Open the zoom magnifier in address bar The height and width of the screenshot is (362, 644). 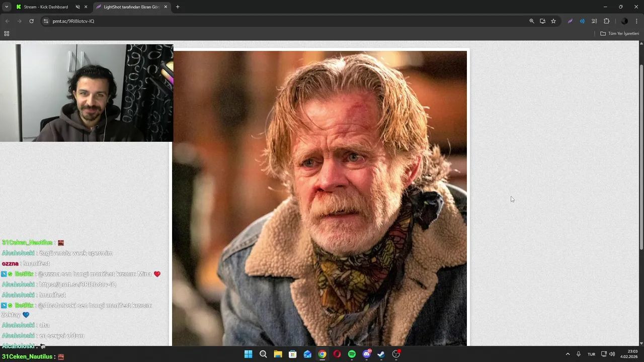tap(532, 21)
